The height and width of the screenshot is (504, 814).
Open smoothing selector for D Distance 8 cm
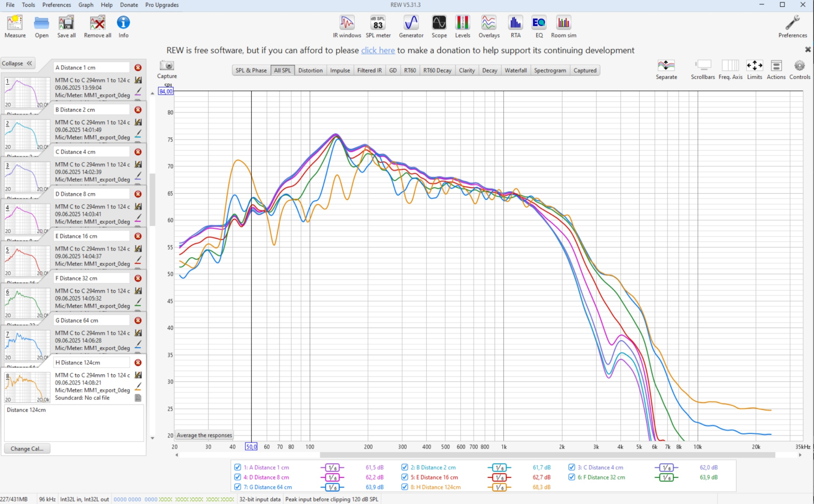(x=332, y=477)
